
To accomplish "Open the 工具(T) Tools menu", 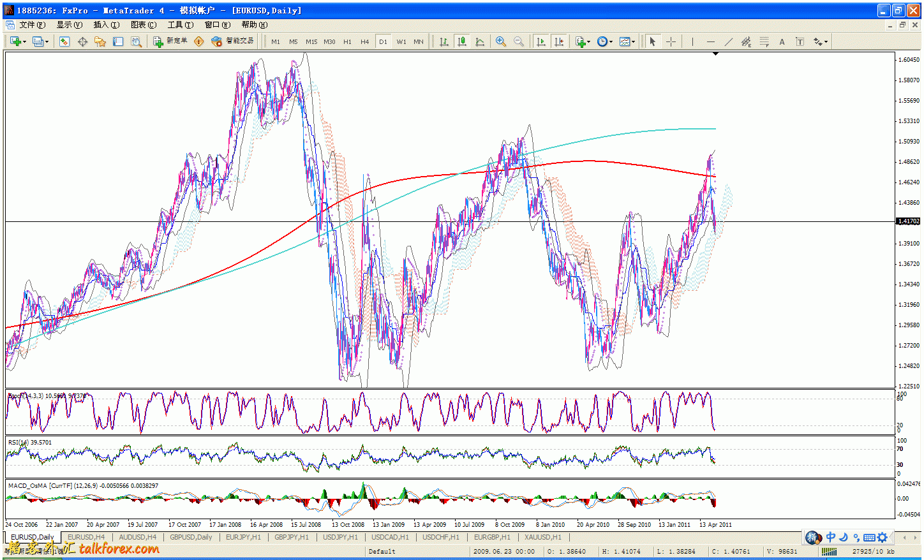I will tap(181, 25).
